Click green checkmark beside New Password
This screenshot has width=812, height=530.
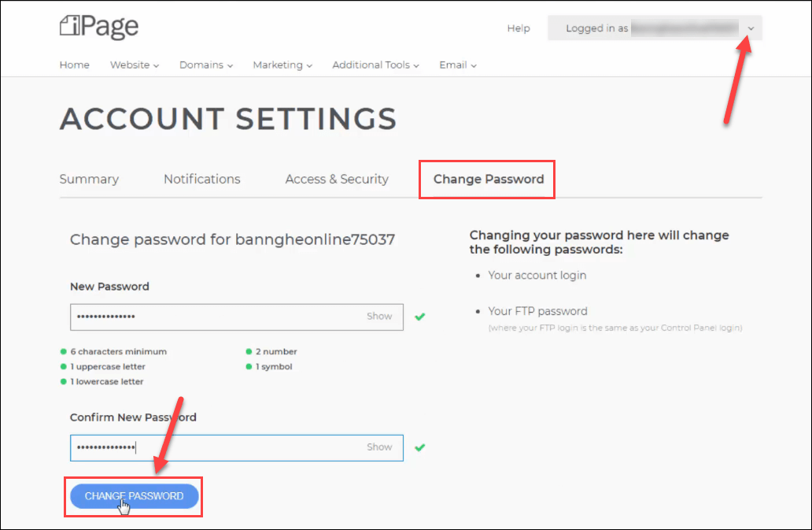point(420,317)
